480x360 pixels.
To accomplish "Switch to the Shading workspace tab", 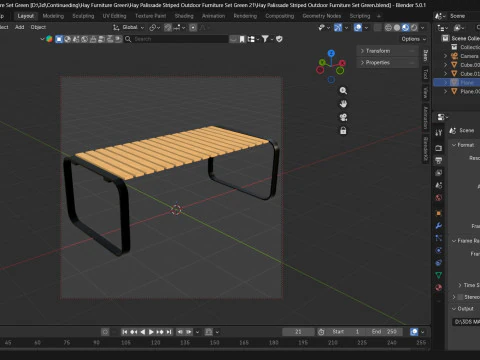I will point(184,16).
